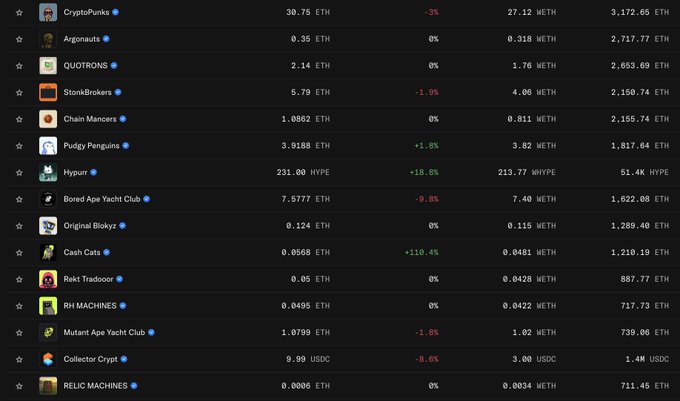Select the 0.0006 ETH floor price
680x401 pixels.
click(305, 386)
